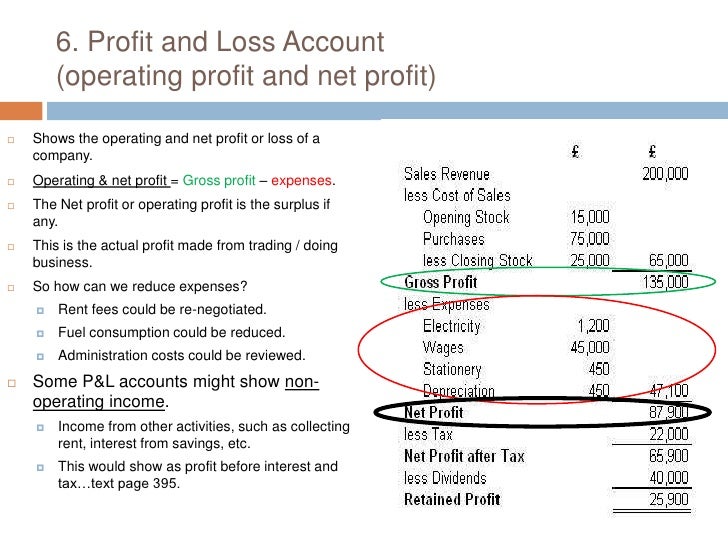Click 'less Tax' label
Viewport: 728px width, 546px height.
coord(428,435)
